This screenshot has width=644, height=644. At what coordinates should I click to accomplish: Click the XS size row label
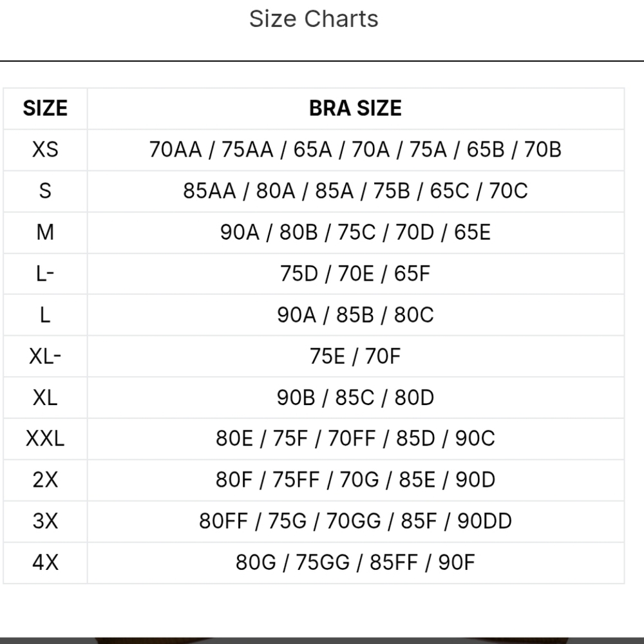point(45,149)
